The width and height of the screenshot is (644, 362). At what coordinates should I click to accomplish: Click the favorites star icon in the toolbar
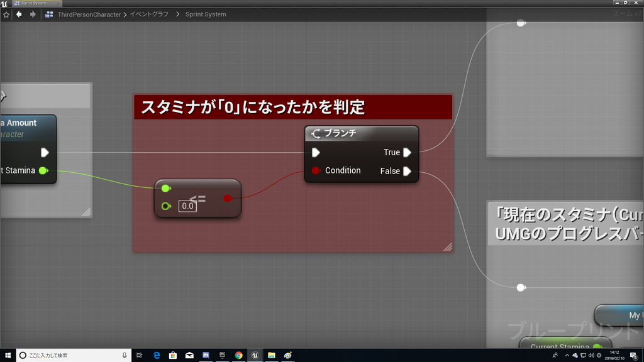(x=7, y=14)
